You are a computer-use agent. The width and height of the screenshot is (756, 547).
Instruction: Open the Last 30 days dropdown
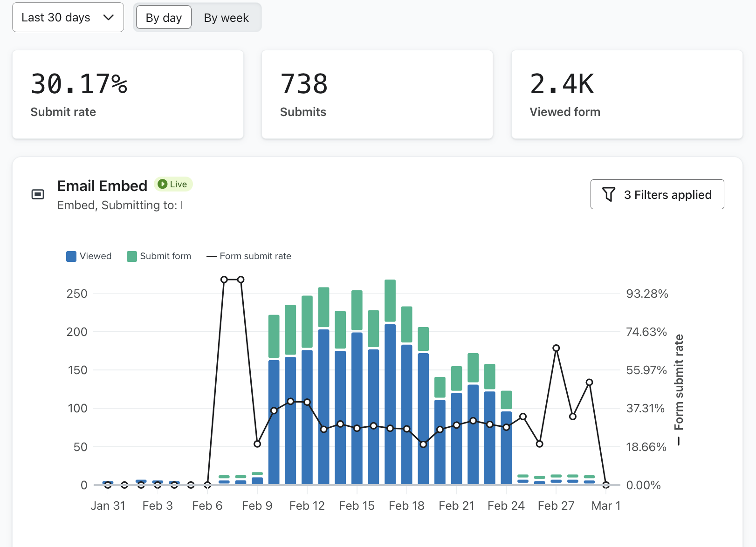pos(68,17)
